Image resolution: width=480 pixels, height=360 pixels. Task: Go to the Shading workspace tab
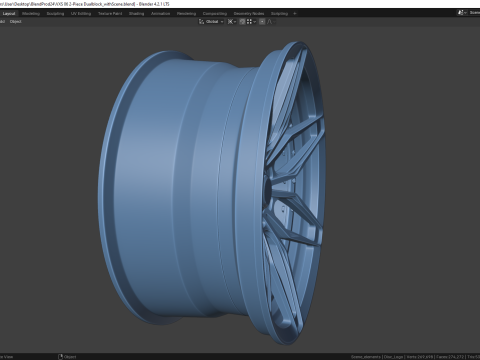tap(136, 14)
